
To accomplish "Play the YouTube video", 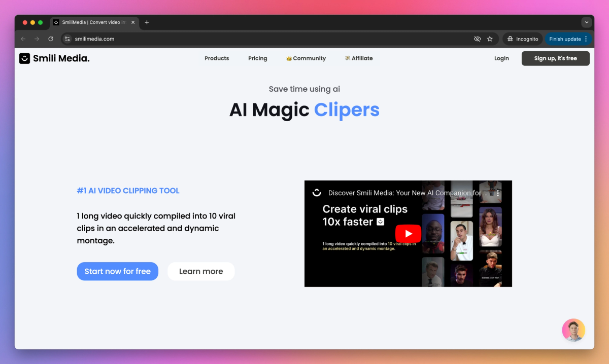I will (408, 234).
